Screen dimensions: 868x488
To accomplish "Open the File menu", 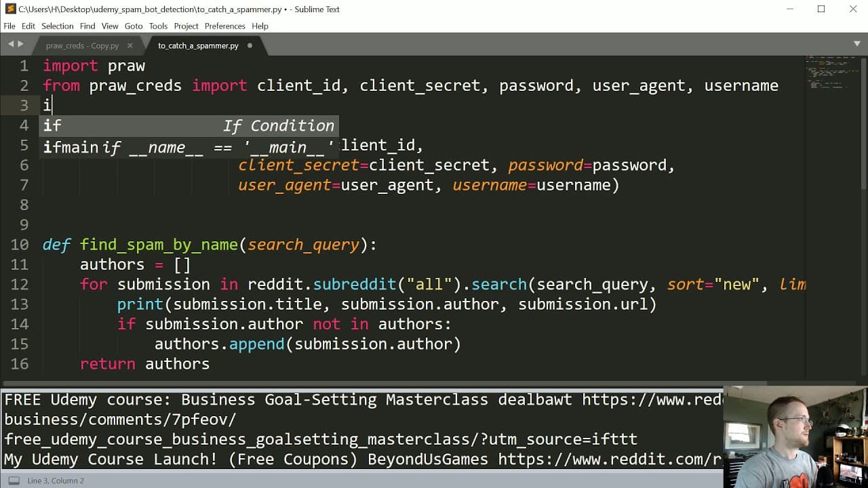I will tap(9, 26).
